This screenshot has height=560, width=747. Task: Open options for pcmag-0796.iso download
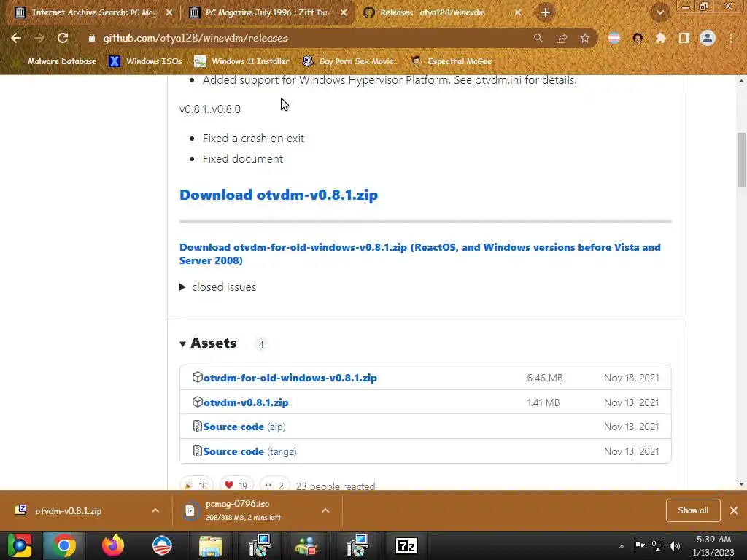pyautogui.click(x=325, y=510)
